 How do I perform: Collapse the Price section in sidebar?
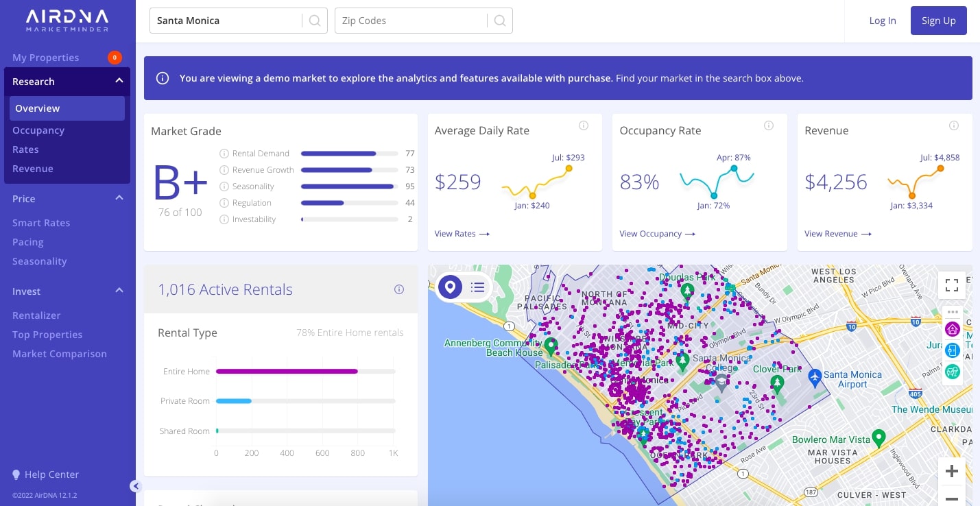tap(119, 197)
